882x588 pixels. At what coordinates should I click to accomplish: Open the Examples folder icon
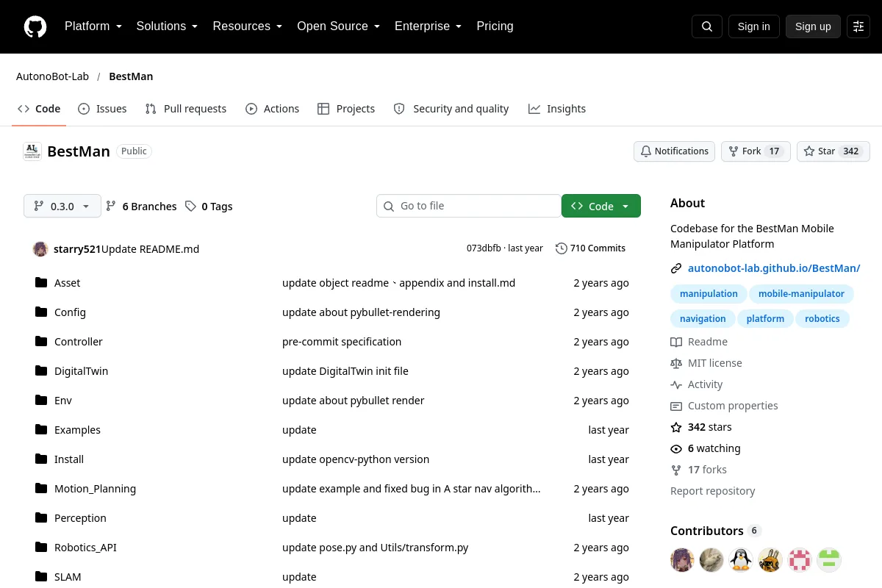pyautogui.click(x=41, y=429)
